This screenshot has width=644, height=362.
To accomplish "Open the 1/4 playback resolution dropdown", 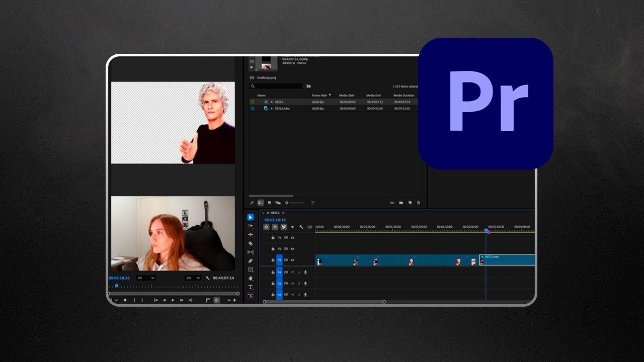I will 193,278.
